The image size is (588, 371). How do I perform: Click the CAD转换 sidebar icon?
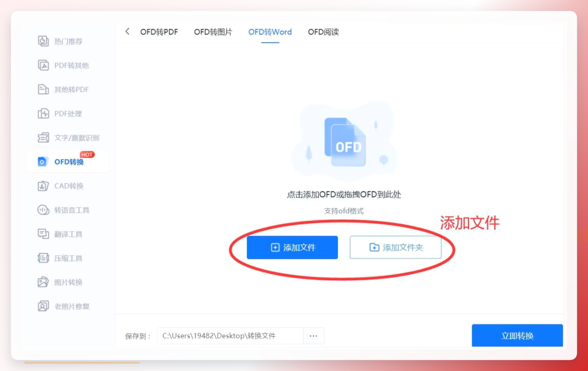point(43,186)
